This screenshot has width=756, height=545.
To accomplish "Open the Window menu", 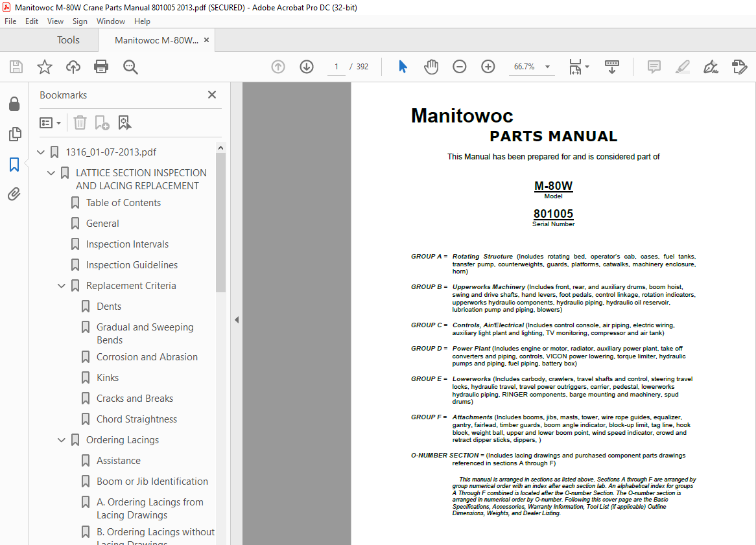I will pos(110,21).
